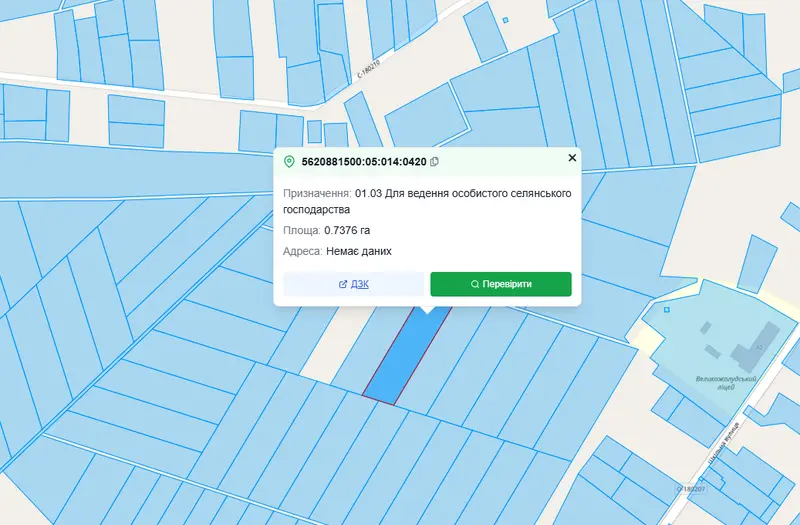Select the highlighted dark-blue parcel
800x525 pixels.
pos(407,357)
